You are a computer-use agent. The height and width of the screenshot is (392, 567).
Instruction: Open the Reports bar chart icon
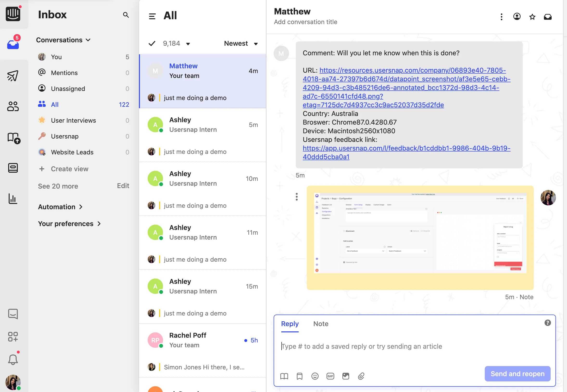[13, 199]
